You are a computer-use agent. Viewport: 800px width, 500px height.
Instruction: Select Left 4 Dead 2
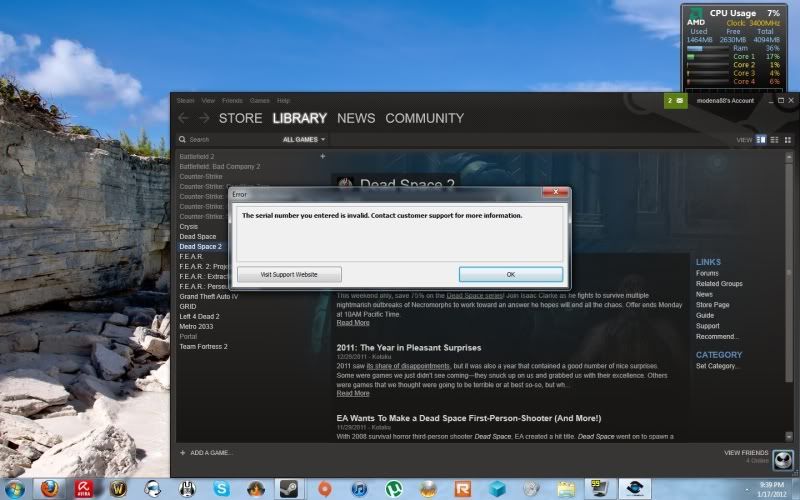point(199,316)
